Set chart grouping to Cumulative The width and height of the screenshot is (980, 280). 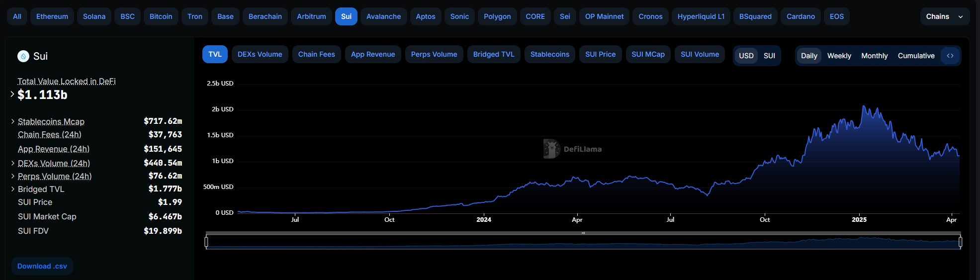916,56
